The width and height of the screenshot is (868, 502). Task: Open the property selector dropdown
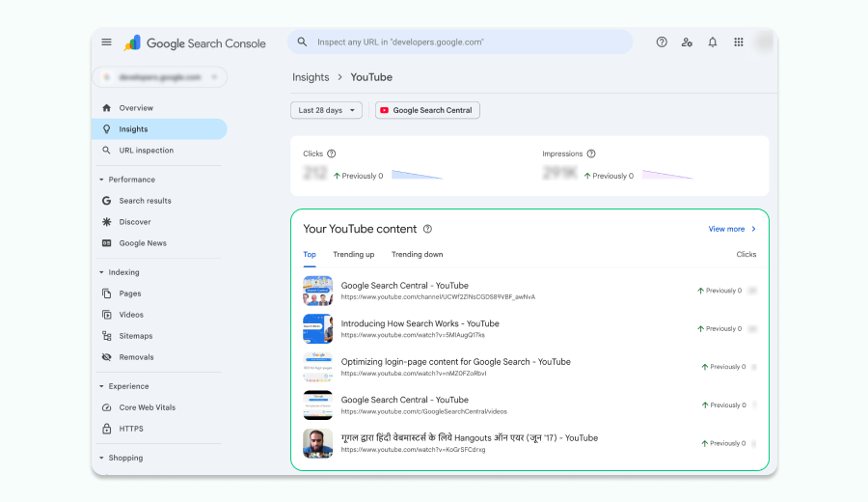click(x=159, y=76)
